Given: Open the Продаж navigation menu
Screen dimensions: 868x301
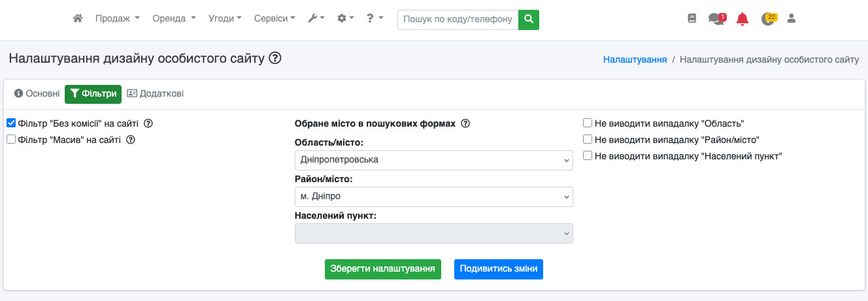Looking at the screenshot, I should [x=117, y=19].
